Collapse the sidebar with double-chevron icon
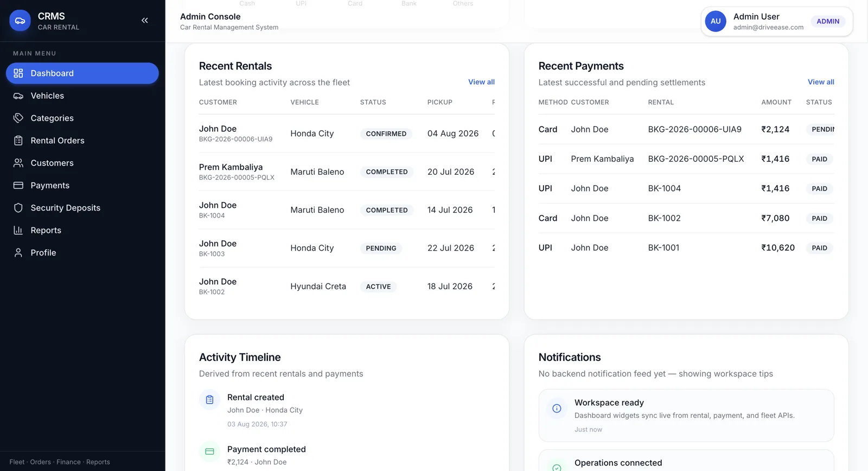The height and width of the screenshot is (471, 868). pos(145,21)
